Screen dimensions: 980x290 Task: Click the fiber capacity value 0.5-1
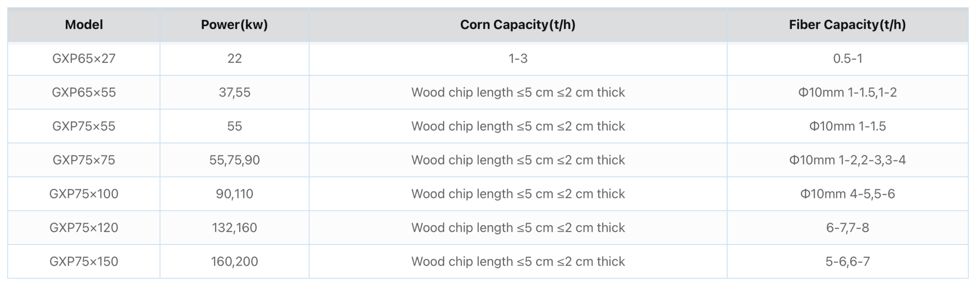(x=847, y=59)
